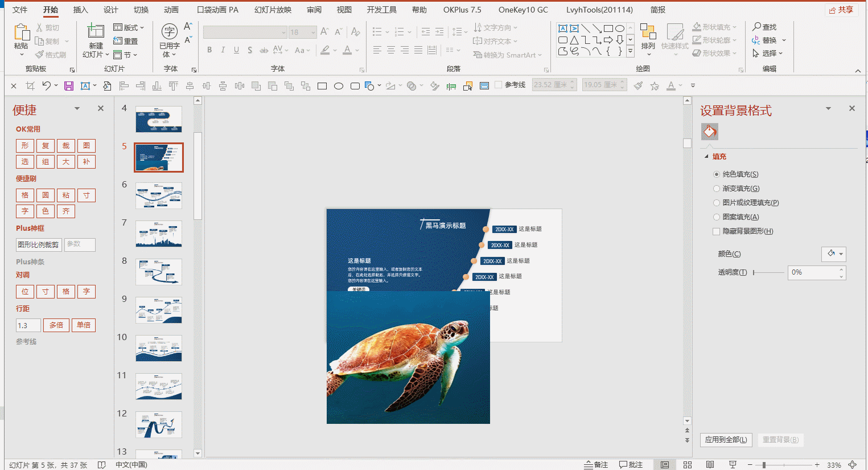Open the 版式 layout dropdown

129,27
